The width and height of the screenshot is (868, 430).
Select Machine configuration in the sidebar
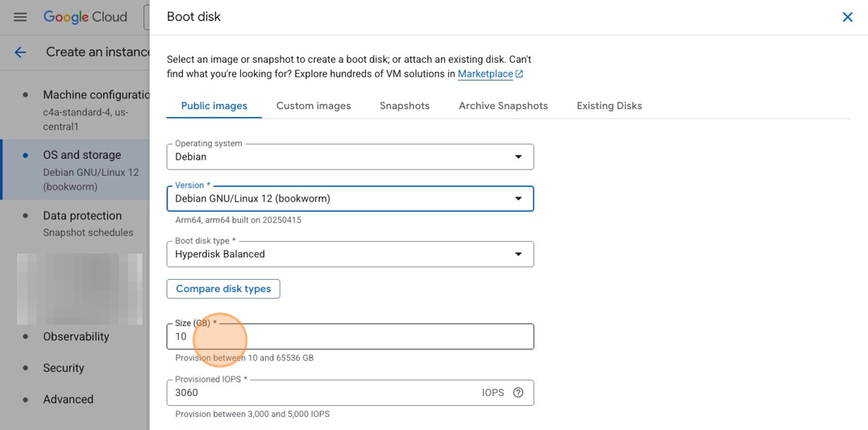click(x=74, y=110)
